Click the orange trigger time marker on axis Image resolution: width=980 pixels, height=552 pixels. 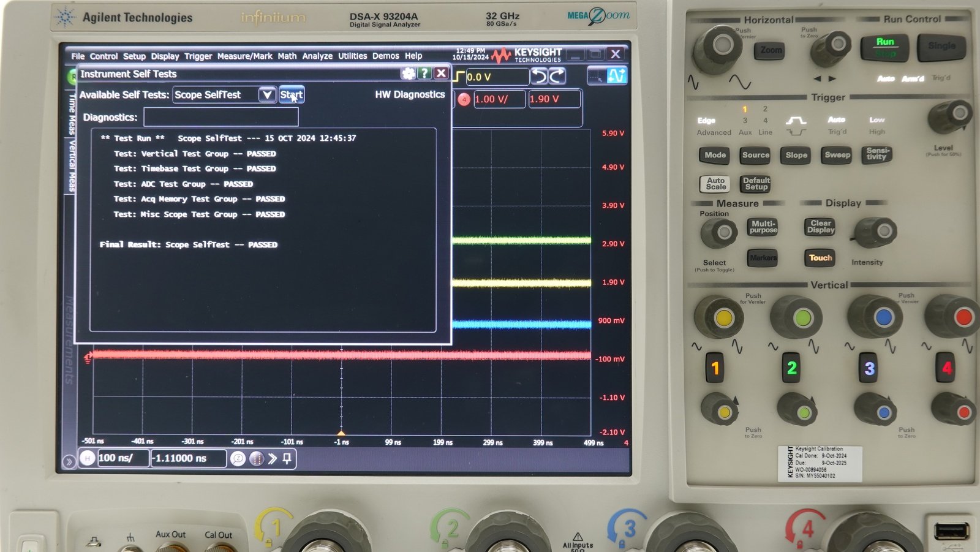[x=341, y=433]
